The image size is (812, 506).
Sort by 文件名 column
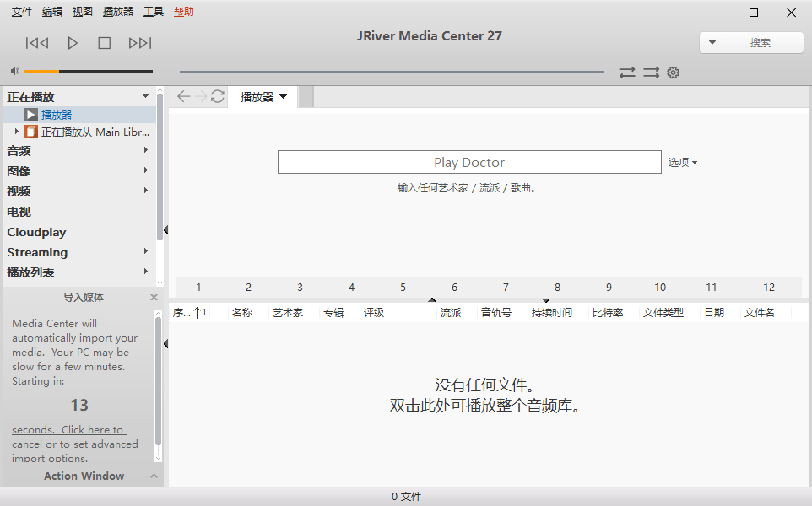coord(760,313)
